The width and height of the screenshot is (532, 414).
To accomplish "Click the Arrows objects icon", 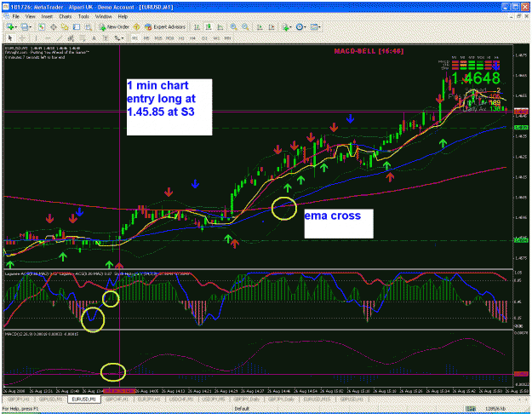I will coord(117,38).
